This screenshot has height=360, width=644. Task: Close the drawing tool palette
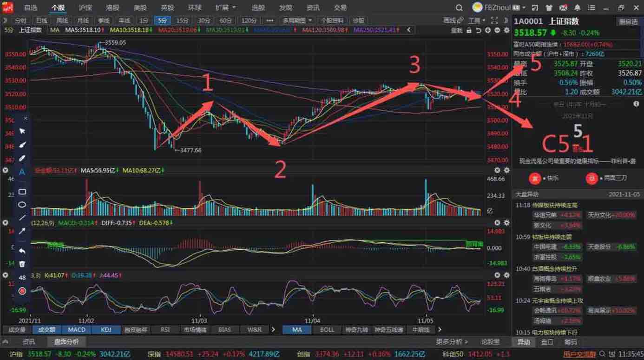[x=26, y=118]
